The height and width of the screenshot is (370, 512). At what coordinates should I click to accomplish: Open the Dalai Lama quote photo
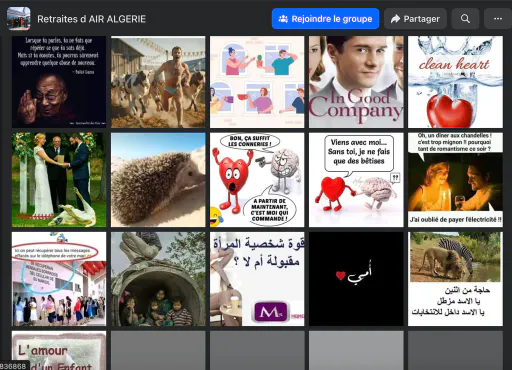[x=59, y=82]
